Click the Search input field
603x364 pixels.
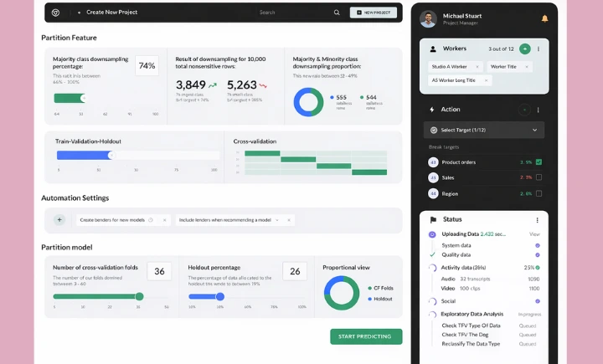click(x=294, y=13)
